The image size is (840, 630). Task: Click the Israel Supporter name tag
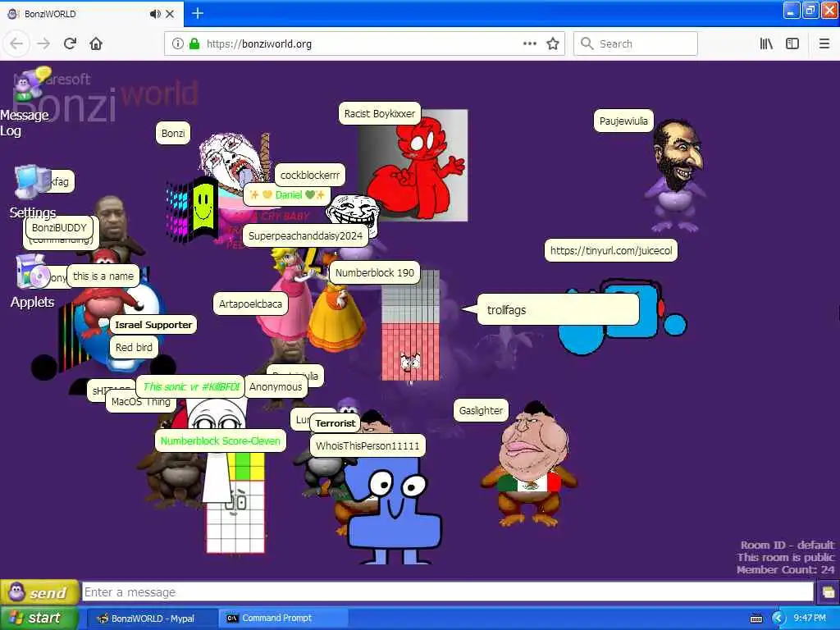(x=153, y=325)
